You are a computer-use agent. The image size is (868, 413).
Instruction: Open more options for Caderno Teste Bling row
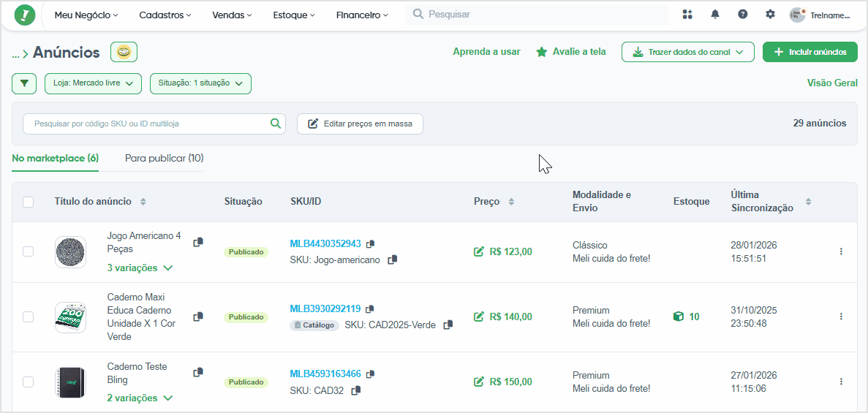click(841, 382)
